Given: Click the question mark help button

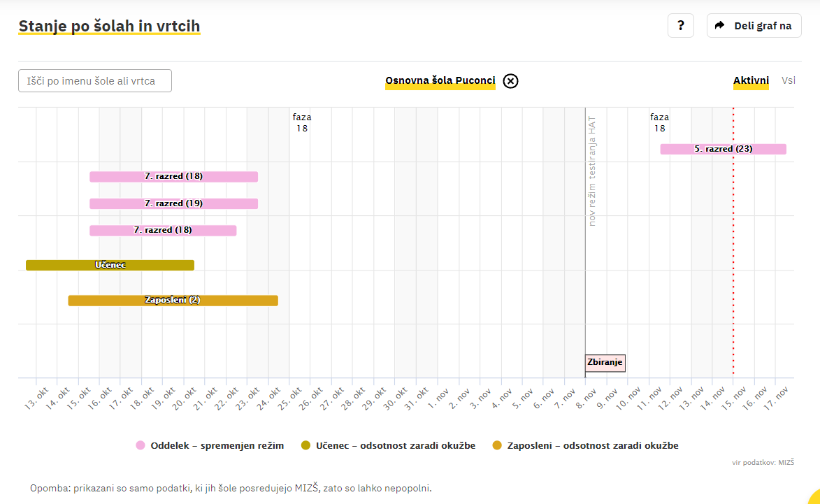Looking at the screenshot, I should 680,26.
